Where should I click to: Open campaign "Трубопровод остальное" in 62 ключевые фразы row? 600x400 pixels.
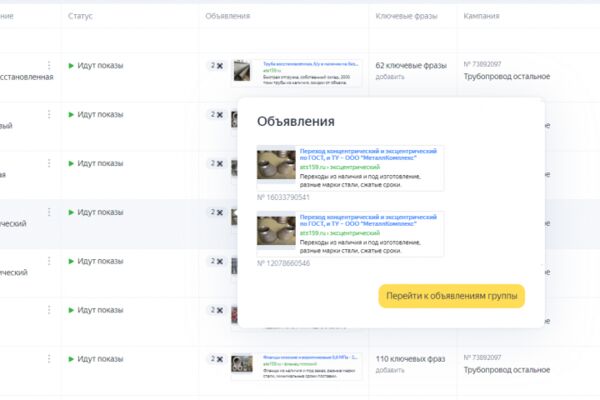(x=507, y=77)
